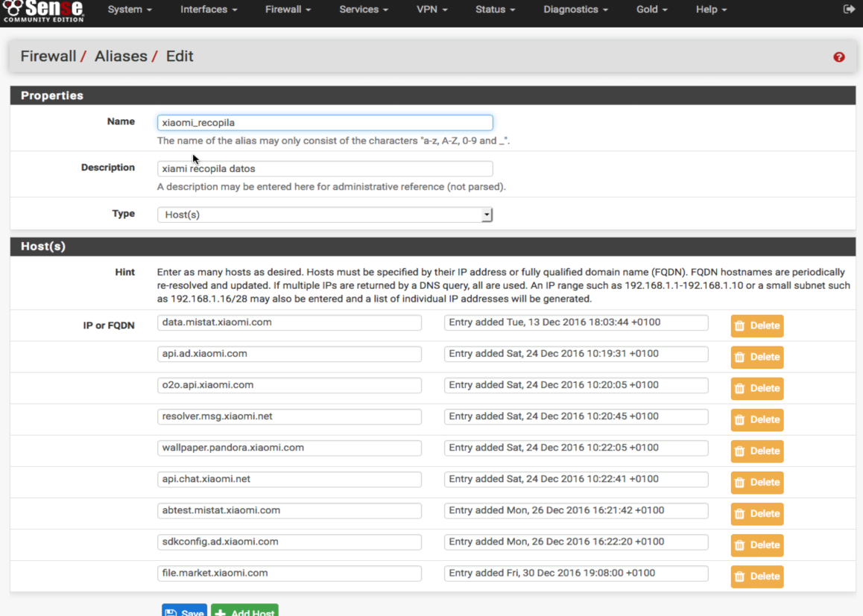Click the pfSense logo
This screenshot has width=863, height=616.
pos(43,10)
